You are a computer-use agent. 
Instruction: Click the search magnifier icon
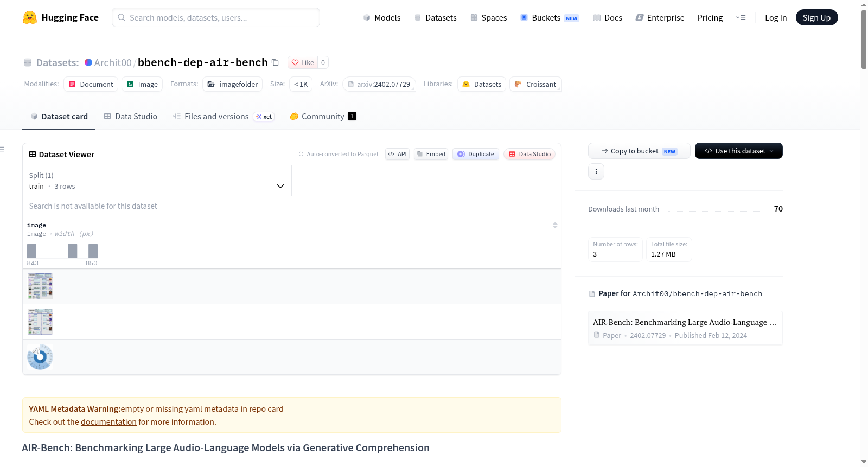click(122, 17)
